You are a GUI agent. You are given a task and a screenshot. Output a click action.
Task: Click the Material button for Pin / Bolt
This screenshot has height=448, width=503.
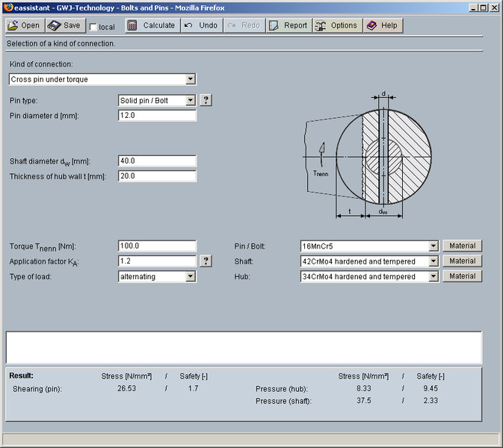[462, 246]
